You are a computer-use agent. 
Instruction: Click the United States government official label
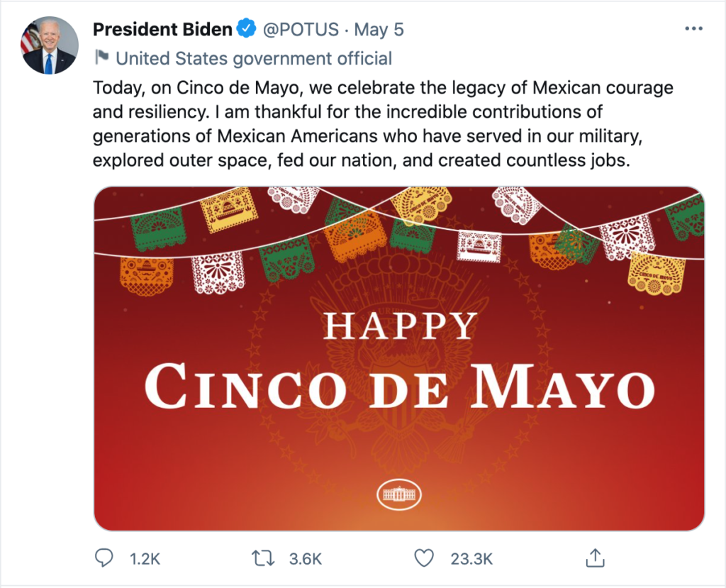254,57
